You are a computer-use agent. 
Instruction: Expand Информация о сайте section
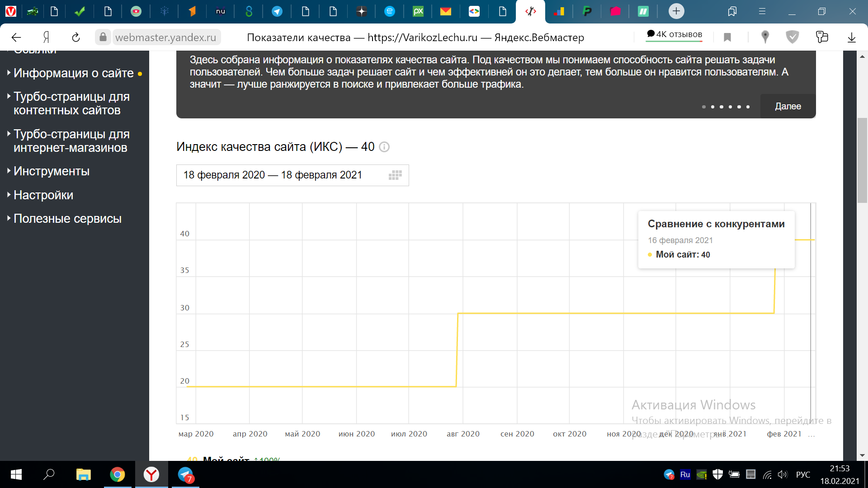click(x=73, y=73)
